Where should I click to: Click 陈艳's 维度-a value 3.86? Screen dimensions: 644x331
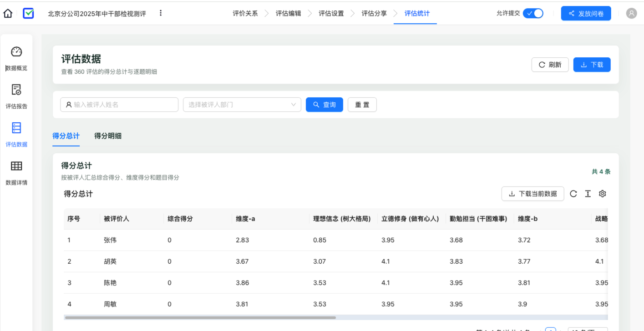pyautogui.click(x=243, y=283)
